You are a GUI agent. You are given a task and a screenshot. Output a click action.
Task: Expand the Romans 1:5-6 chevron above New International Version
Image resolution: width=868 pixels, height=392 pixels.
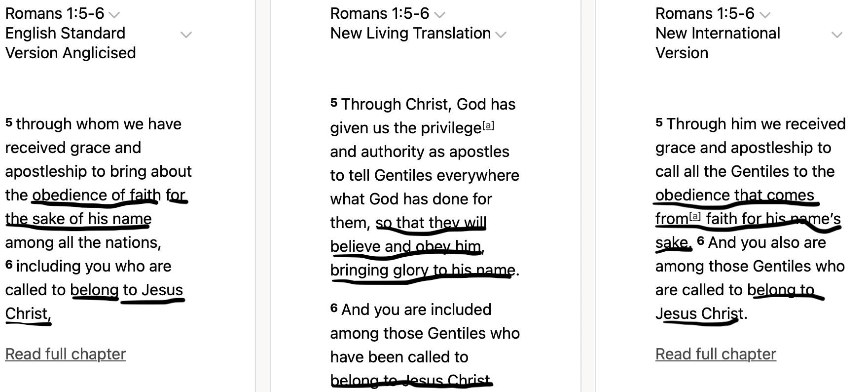click(x=764, y=15)
